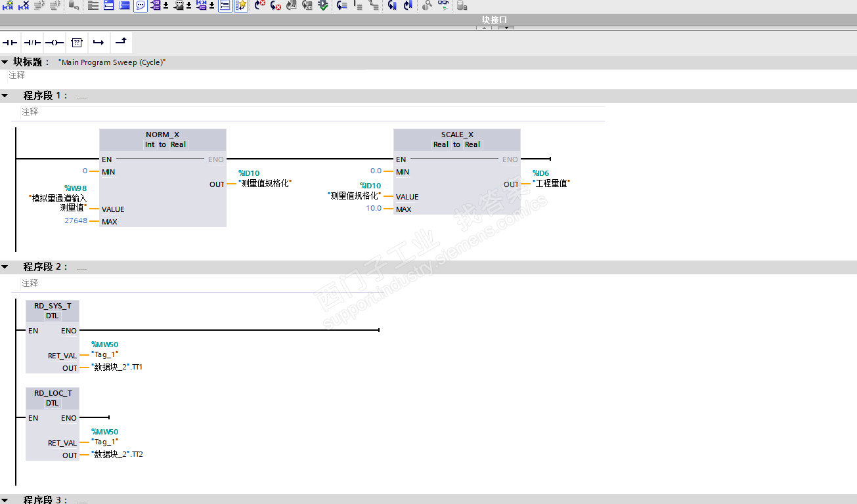The height and width of the screenshot is (504, 857).
Task: Select the 程序段 1 network title
Action: point(46,96)
